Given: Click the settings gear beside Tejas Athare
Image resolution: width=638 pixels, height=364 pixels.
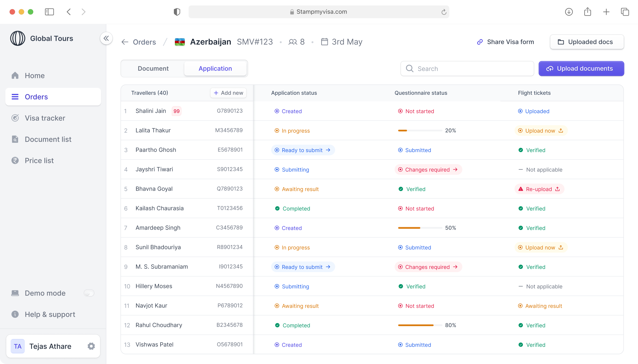Looking at the screenshot, I should tap(91, 346).
